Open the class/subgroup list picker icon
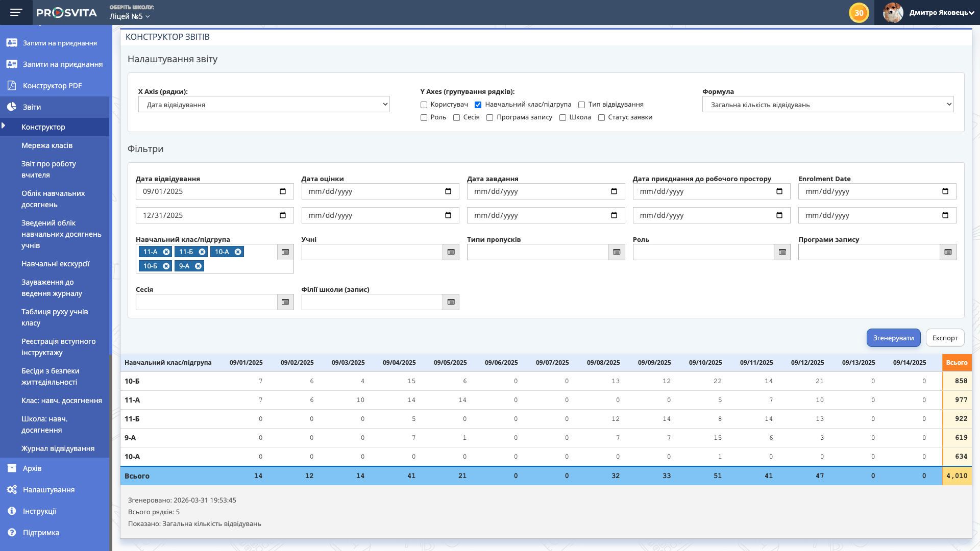The width and height of the screenshot is (980, 551). [285, 252]
